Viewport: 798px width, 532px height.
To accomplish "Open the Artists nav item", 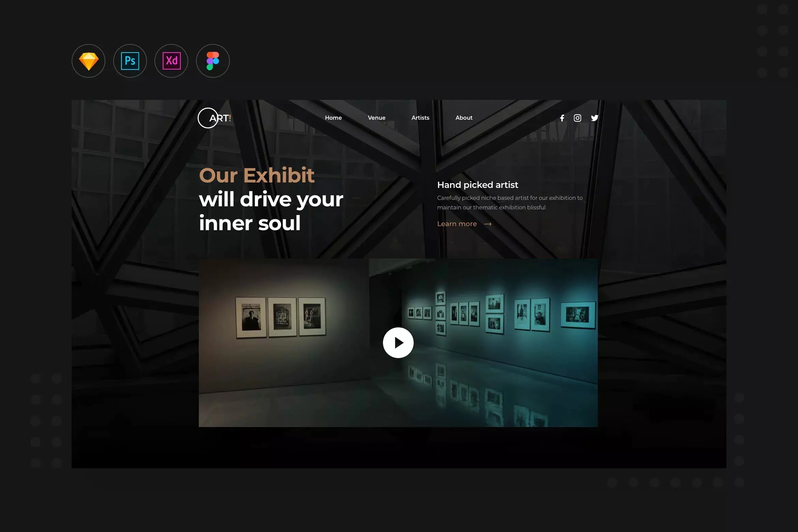I will [x=420, y=118].
